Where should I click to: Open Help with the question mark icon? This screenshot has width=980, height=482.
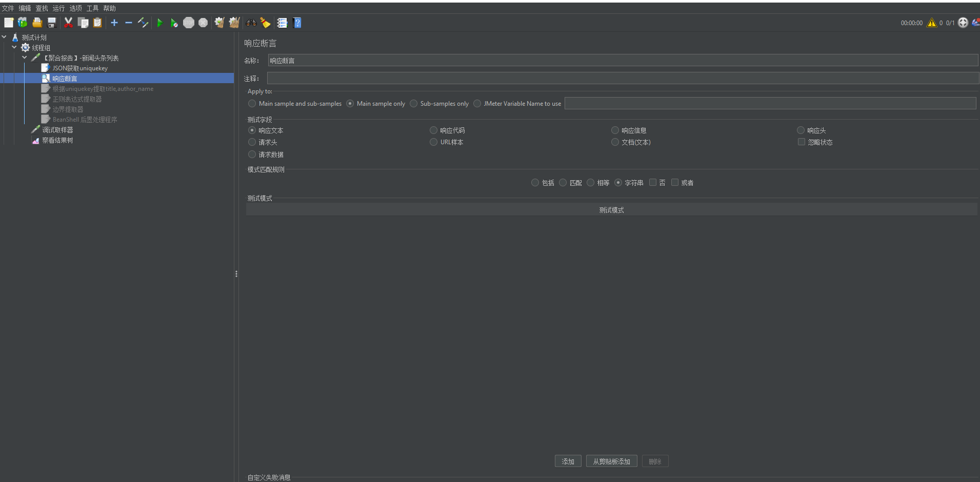(x=297, y=23)
